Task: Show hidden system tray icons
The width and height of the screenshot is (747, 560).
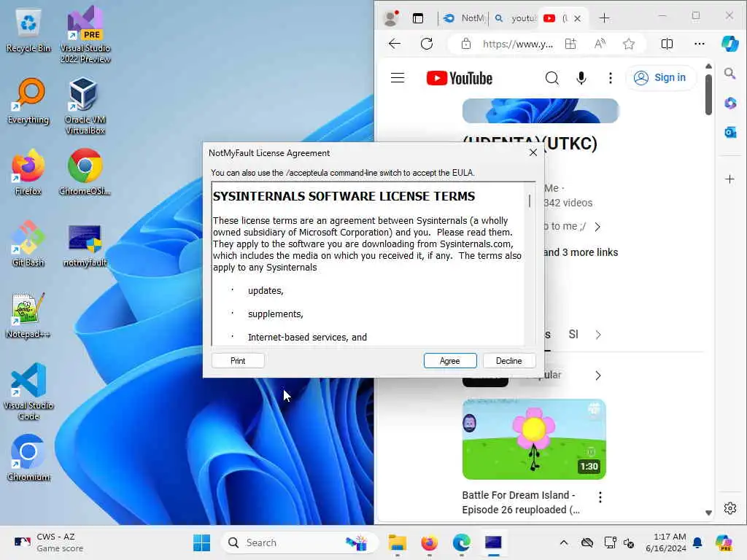Action: [564, 542]
